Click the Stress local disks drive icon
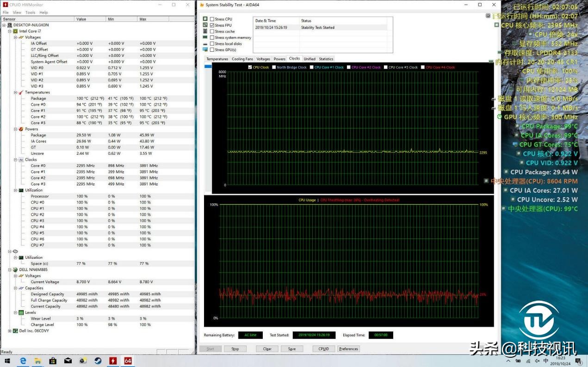Viewport: 588px width, 367px height. tap(205, 43)
